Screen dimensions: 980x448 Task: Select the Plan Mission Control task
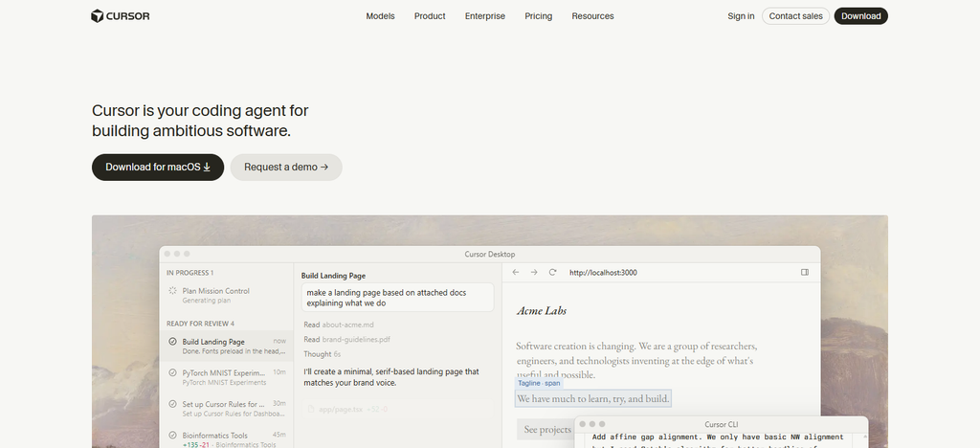(226, 295)
